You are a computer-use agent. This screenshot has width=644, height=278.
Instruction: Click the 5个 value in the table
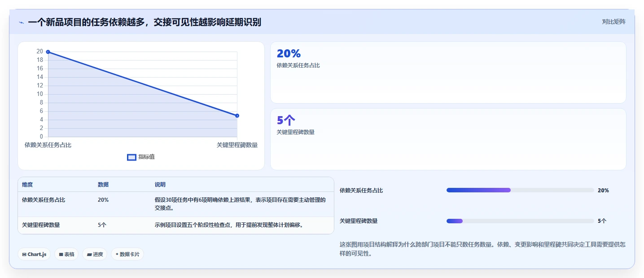102,225
